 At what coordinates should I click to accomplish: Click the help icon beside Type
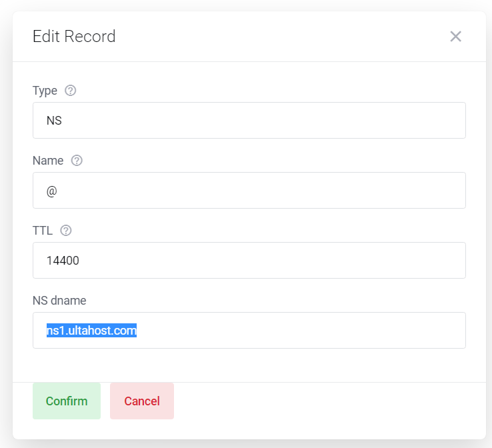(71, 91)
